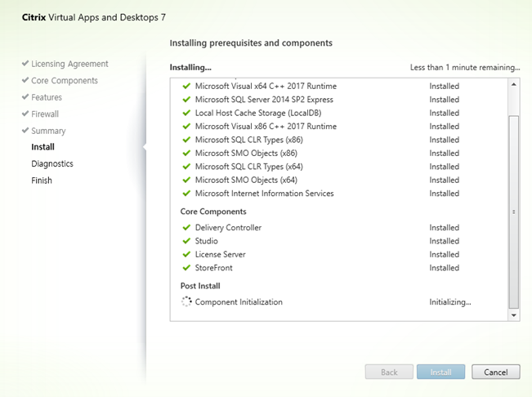Click the vertical scrollbar thumb

coord(514,212)
